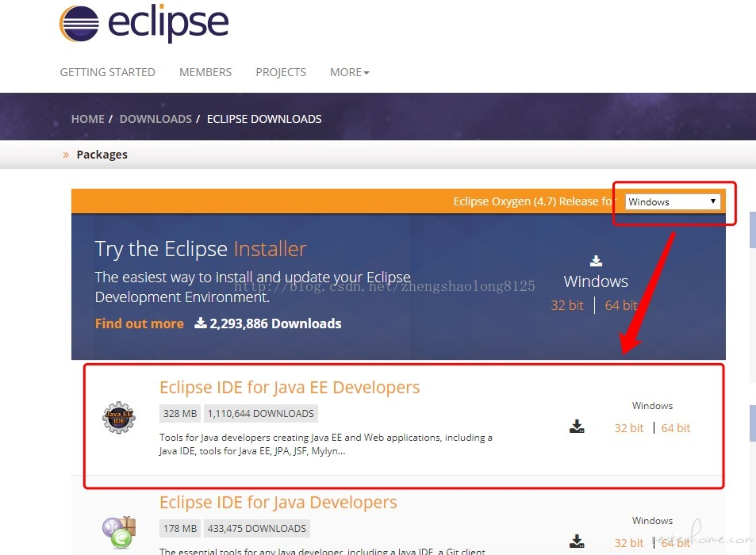Navigate to HOME in the breadcrumb
The image size is (756, 555).
(x=88, y=119)
